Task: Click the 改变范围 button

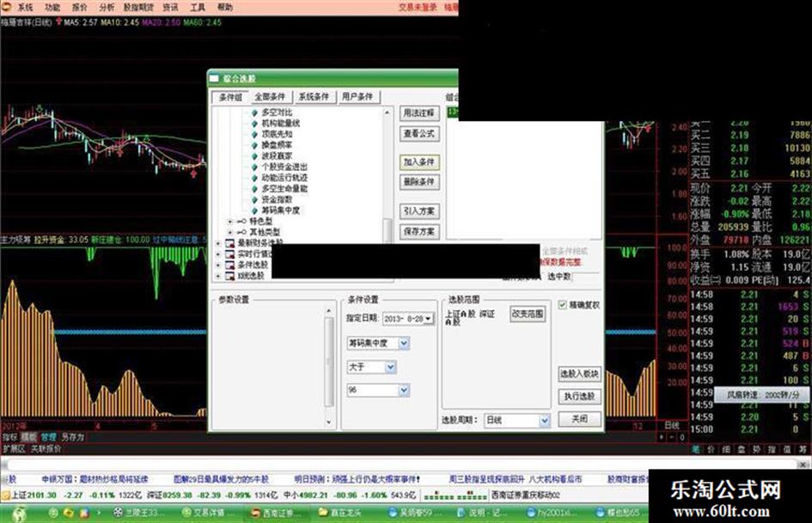Action: click(528, 313)
